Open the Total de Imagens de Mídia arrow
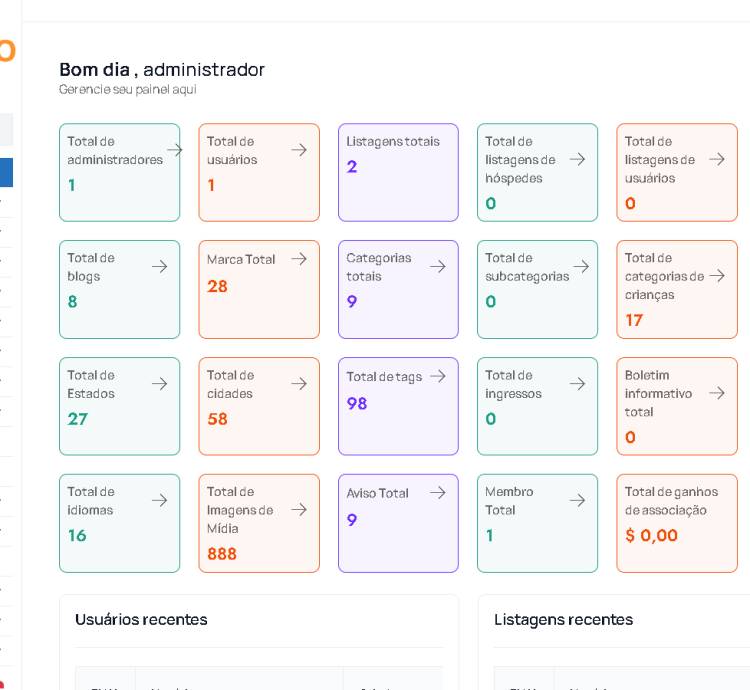 (x=299, y=509)
